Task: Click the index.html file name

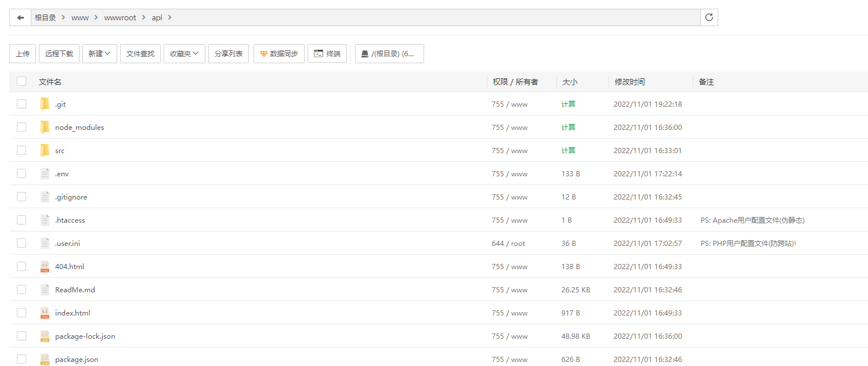Action: click(73, 313)
